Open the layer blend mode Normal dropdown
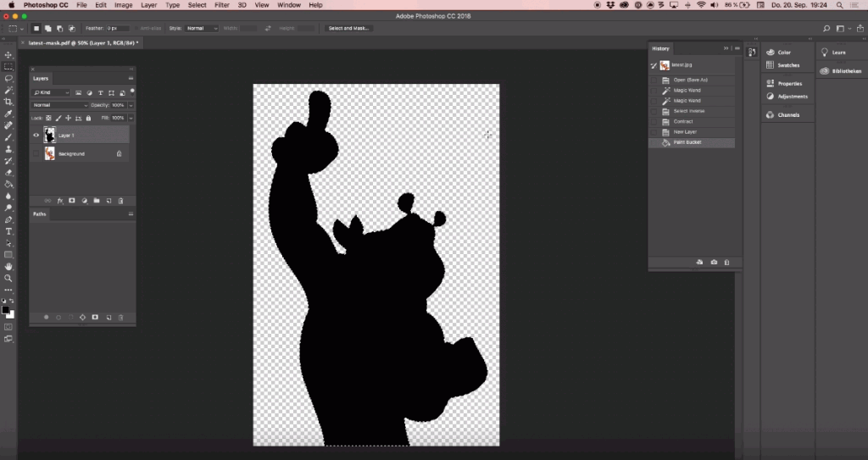This screenshot has height=460, width=868. click(60, 105)
